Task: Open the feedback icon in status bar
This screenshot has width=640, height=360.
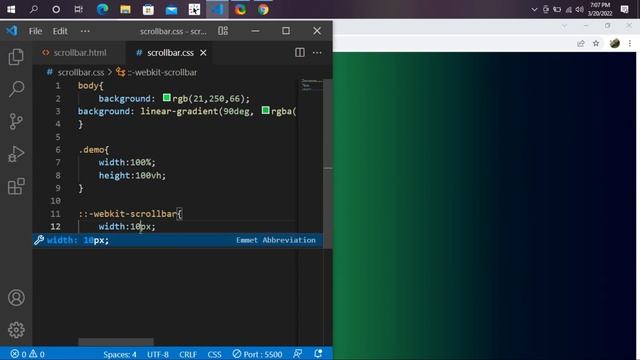Action: [x=298, y=354]
